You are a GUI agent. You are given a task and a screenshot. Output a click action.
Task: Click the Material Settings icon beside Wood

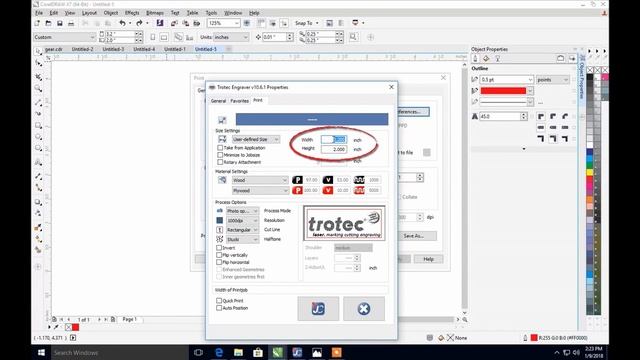(222, 180)
